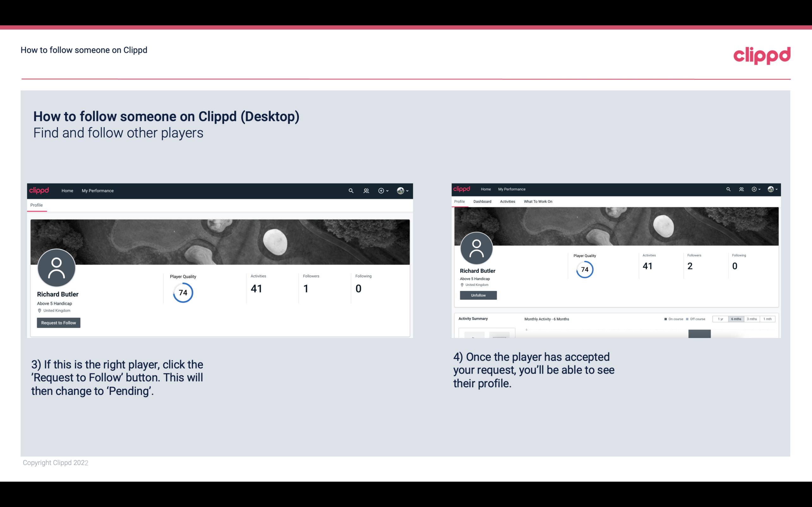
Task: Select the '1 yr' activity range slider option
Action: 720,318
